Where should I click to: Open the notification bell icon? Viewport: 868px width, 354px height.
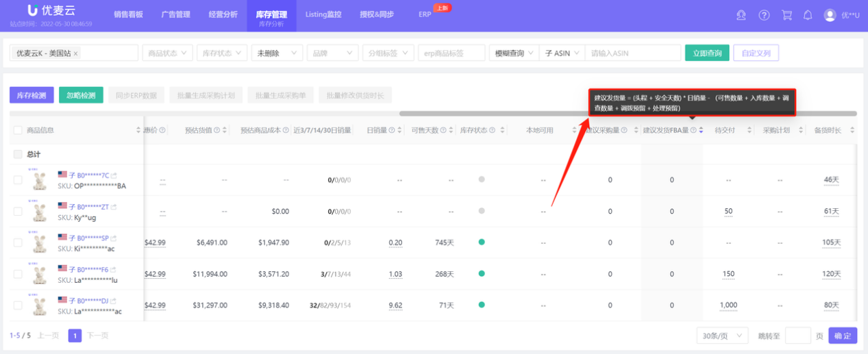click(x=808, y=15)
